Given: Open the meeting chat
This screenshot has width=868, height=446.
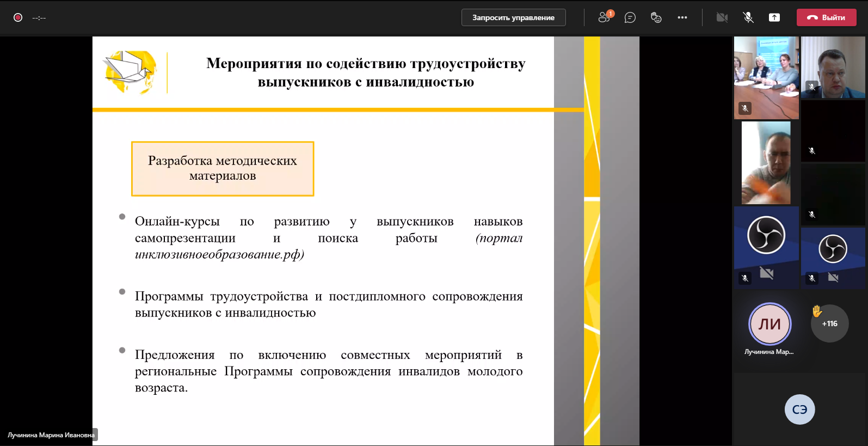Looking at the screenshot, I should tap(630, 17).
